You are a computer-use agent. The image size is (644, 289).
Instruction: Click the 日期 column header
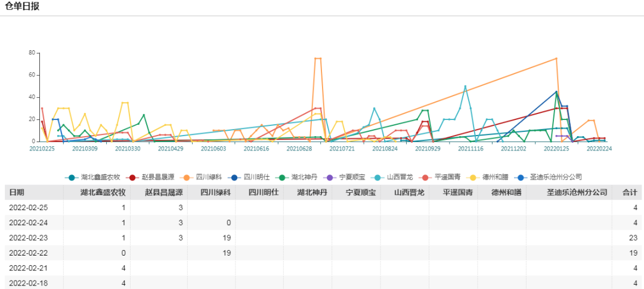pos(17,192)
